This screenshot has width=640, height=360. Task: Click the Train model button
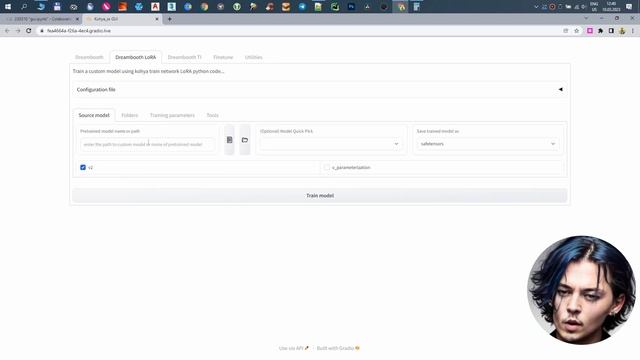coord(320,196)
